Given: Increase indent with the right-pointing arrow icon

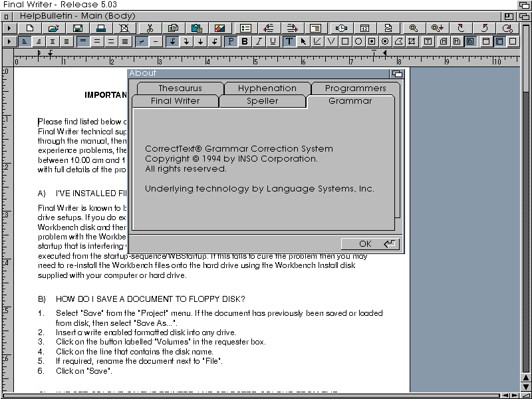Looking at the screenshot, I should click(292, 28).
